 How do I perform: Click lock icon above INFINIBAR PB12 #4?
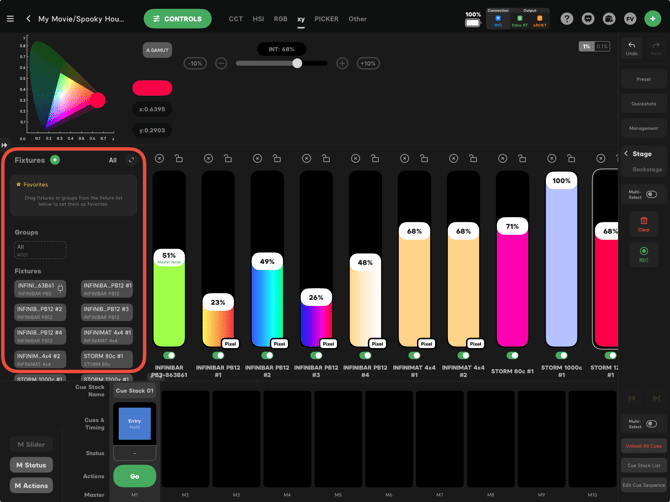click(x=375, y=159)
